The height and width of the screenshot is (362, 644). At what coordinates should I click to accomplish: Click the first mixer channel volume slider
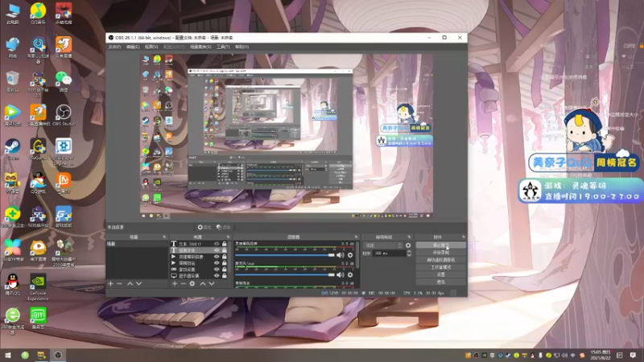click(285, 255)
